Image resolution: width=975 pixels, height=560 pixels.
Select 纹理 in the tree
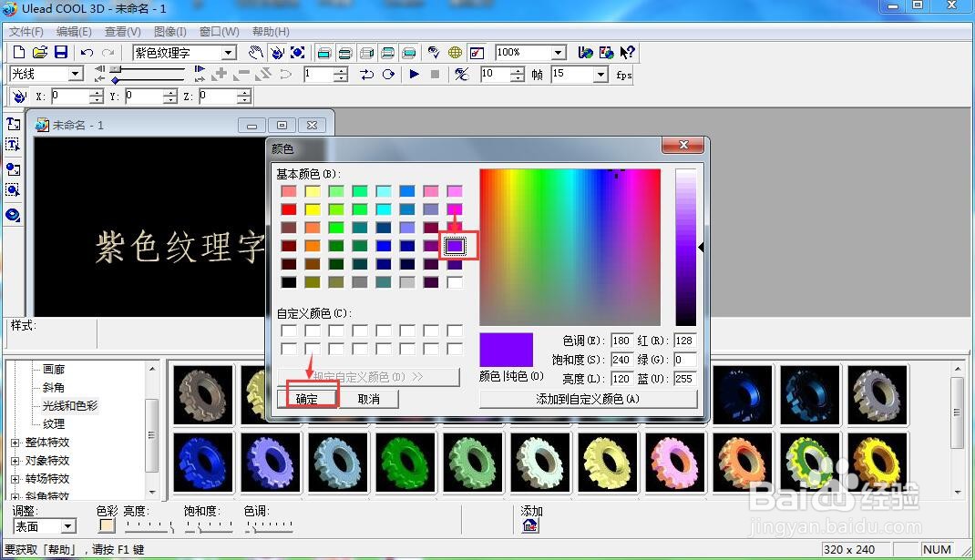point(54,424)
